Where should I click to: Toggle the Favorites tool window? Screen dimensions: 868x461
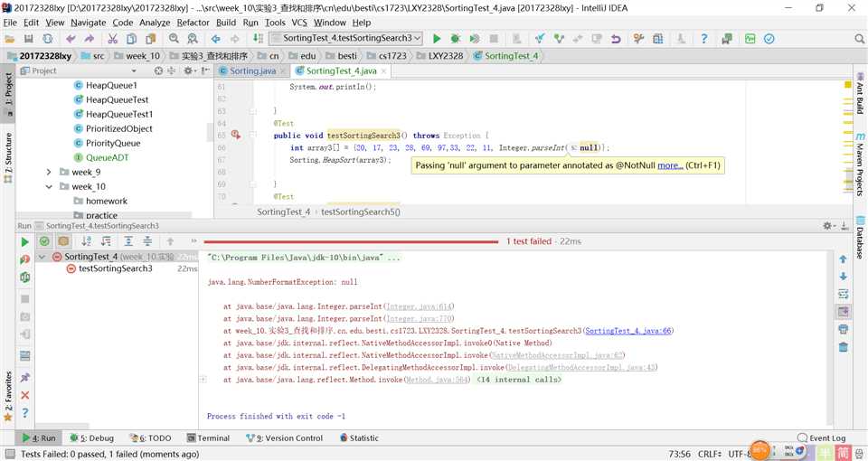8,395
